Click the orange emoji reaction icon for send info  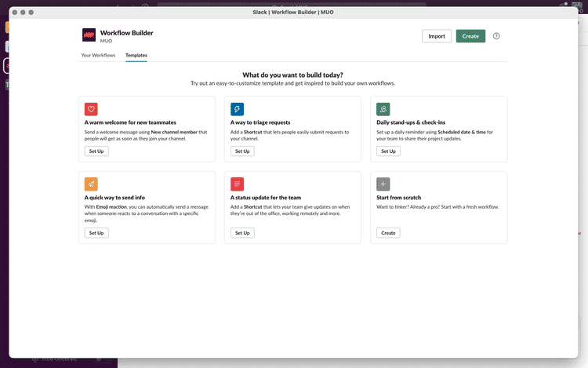coord(91,184)
